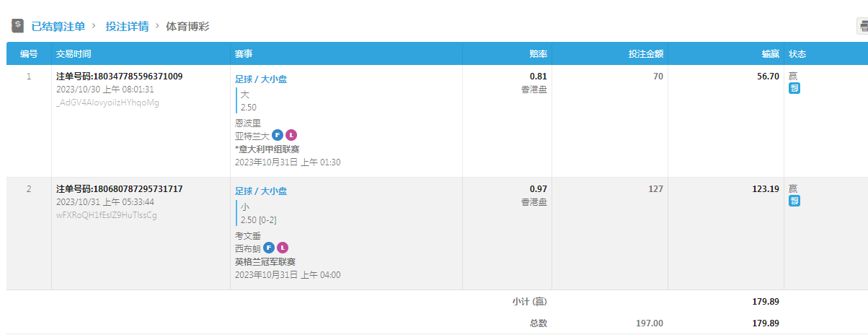Click the settled bets book icon

coord(18,26)
